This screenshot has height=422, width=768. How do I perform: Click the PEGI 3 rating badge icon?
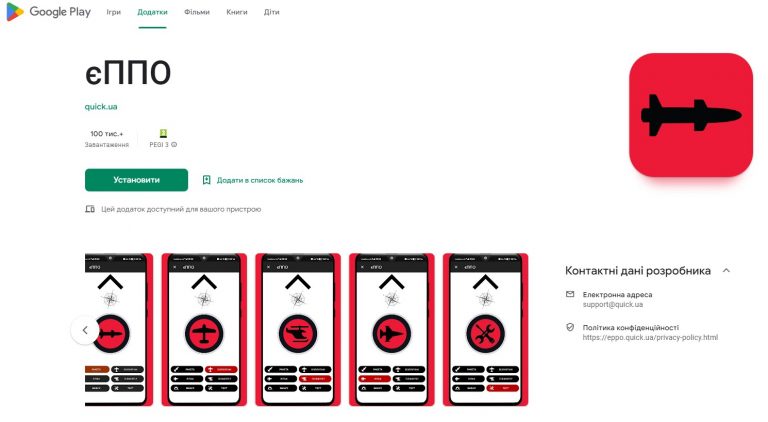point(163,133)
